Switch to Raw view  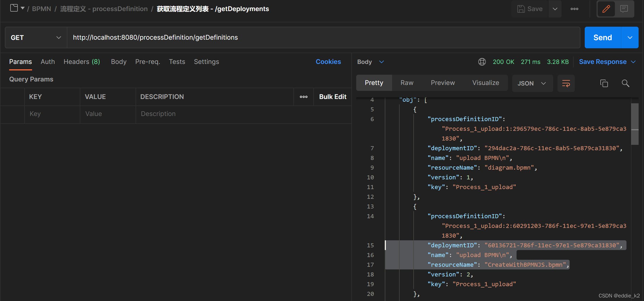click(x=407, y=83)
